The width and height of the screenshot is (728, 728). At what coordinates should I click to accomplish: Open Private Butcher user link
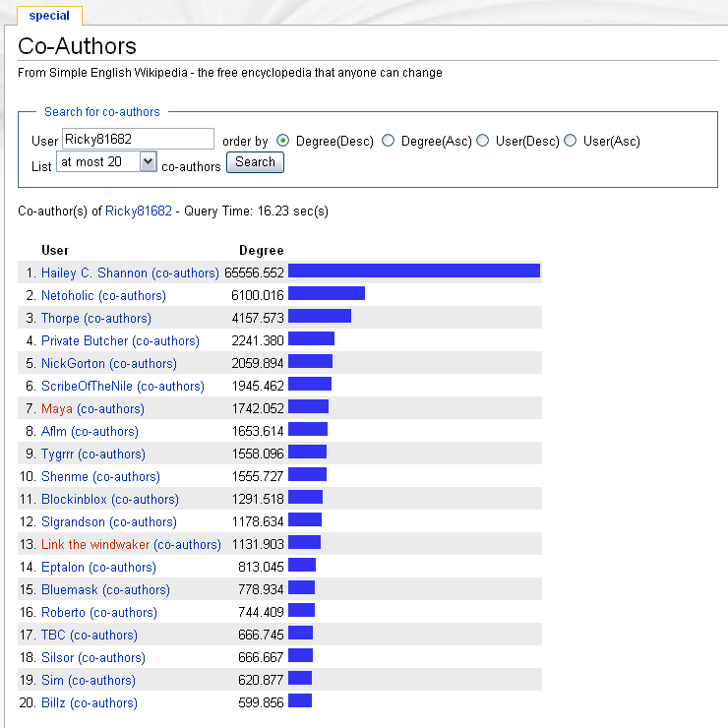[x=85, y=340]
